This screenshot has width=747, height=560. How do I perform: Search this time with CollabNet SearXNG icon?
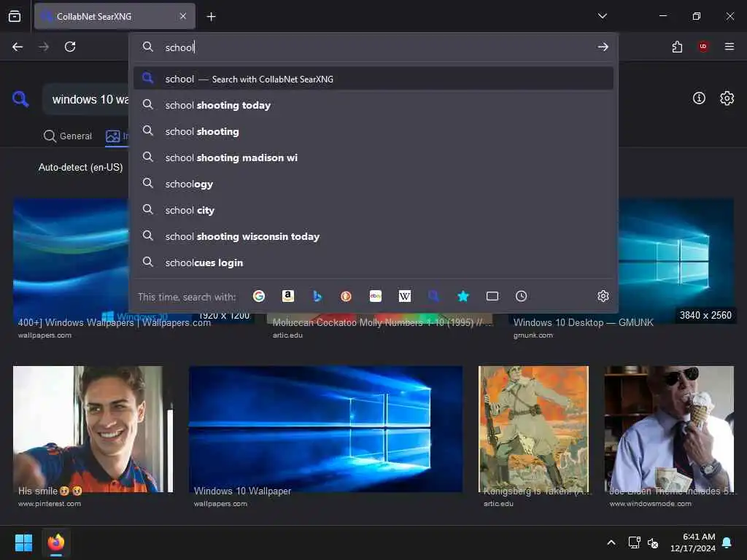click(x=433, y=296)
